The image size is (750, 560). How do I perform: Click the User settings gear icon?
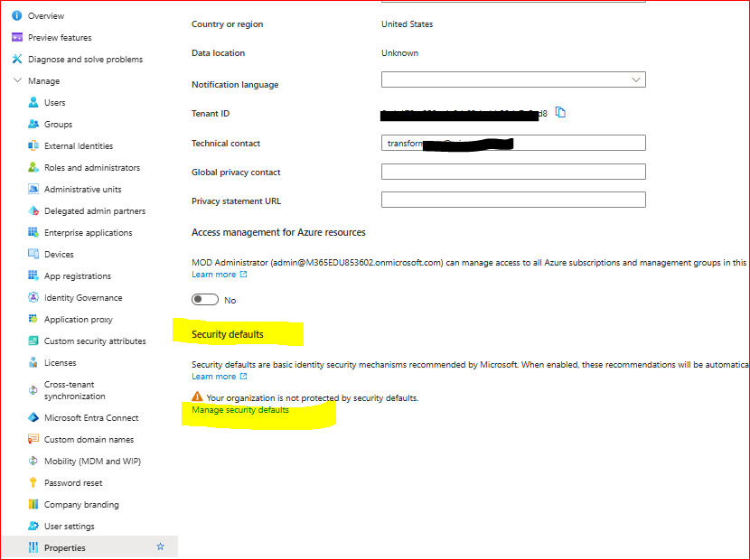coord(33,526)
